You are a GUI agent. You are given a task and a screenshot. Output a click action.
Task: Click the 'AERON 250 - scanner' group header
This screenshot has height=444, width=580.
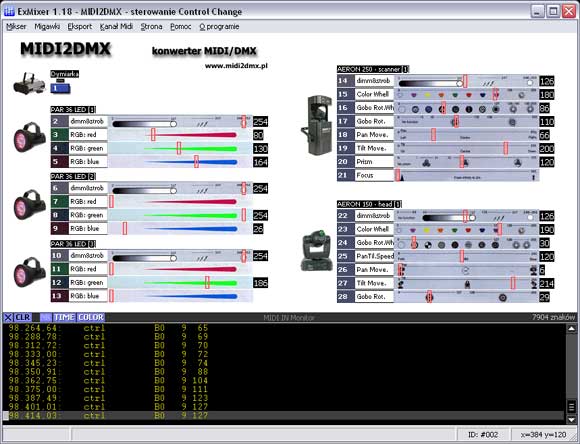click(x=372, y=69)
